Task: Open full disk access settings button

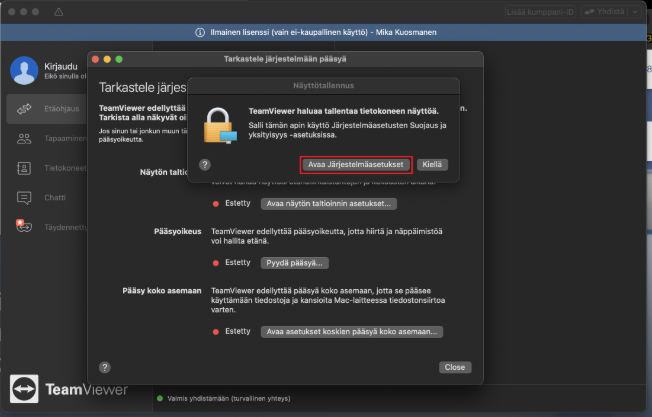Action: [x=351, y=331]
